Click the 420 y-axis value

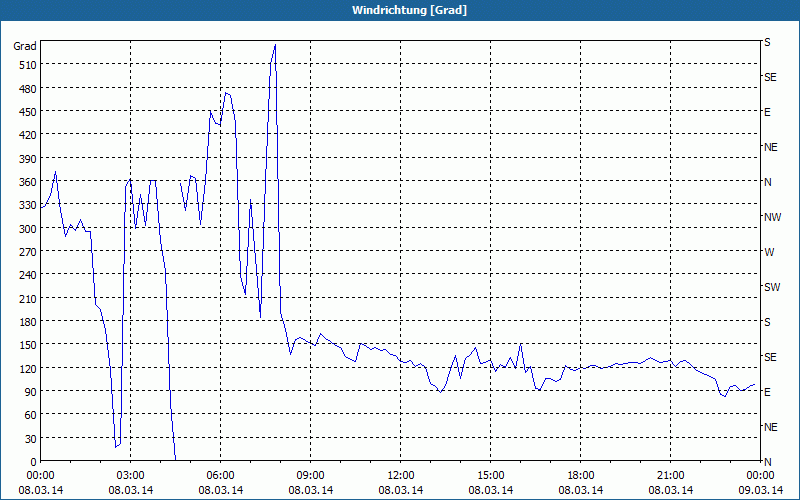[27, 135]
